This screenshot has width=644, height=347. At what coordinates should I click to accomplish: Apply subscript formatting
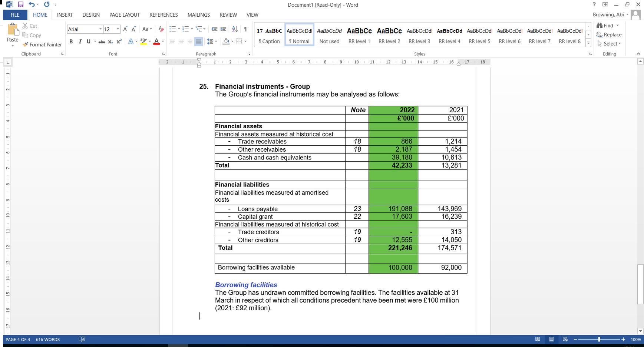[110, 42]
